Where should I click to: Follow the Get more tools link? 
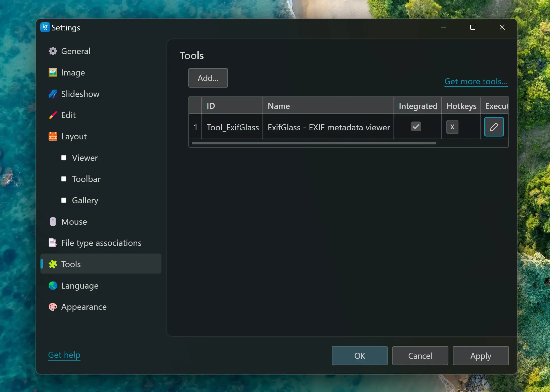pyautogui.click(x=476, y=82)
